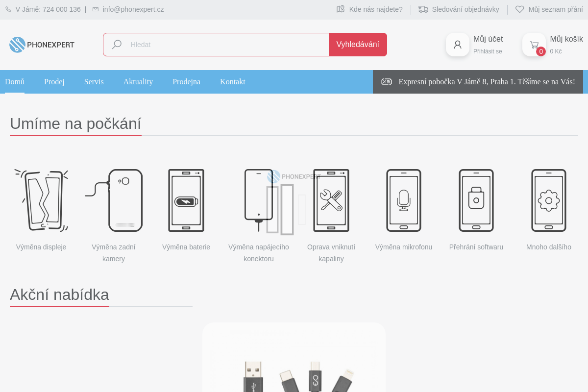588x392 pixels.
Task: Select the Výměna mikrofonu microphone icon
Action: click(404, 200)
